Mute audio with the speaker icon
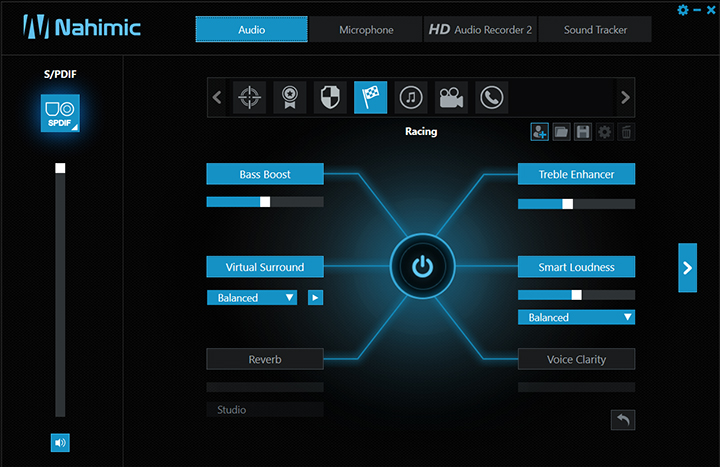 pyautogui.click(x=60, y=443)
